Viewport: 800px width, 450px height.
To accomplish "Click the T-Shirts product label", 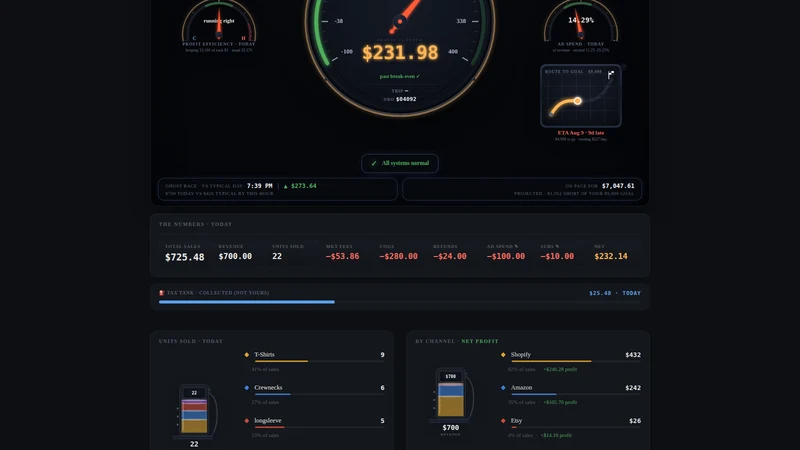I will [264, 355].
